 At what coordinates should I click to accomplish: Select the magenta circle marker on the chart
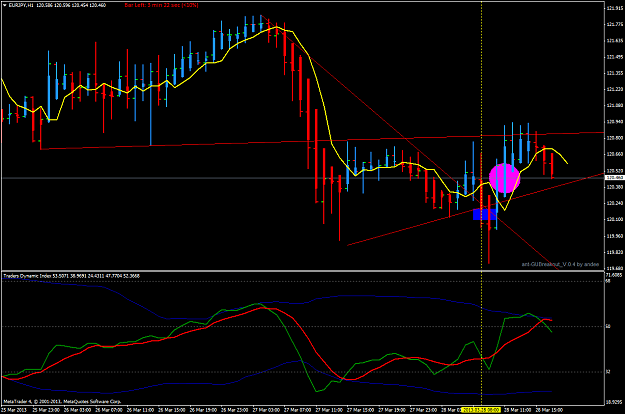tap(505, 178)
